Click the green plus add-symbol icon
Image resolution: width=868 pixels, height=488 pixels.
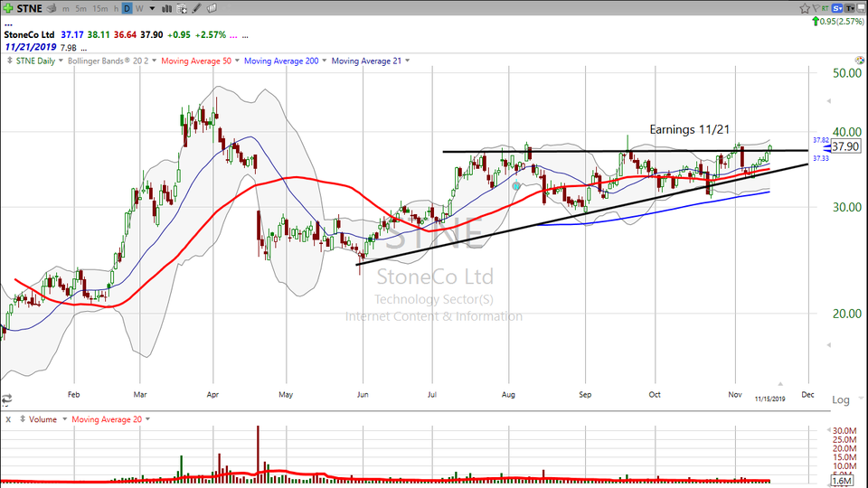[x=8, y=8]
